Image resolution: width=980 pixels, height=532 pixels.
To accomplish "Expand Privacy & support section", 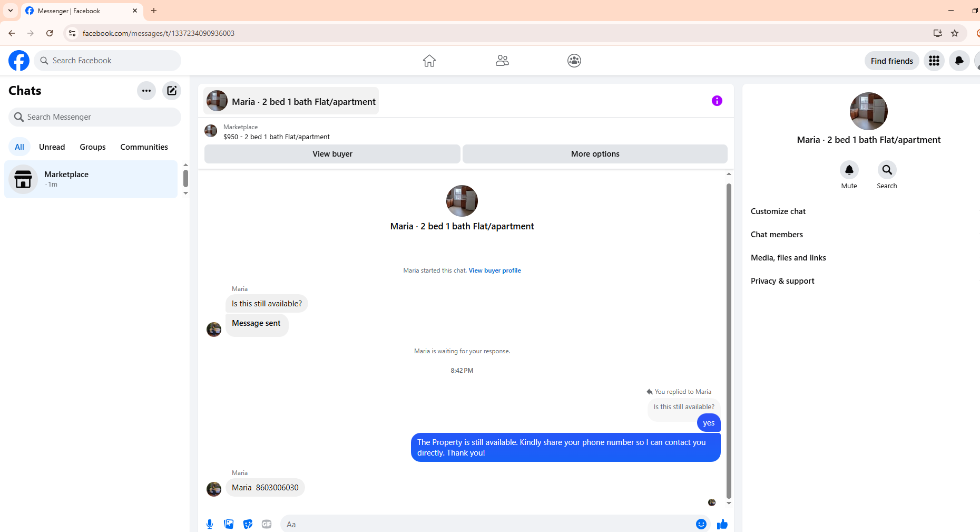I will (x=782, y=281).
